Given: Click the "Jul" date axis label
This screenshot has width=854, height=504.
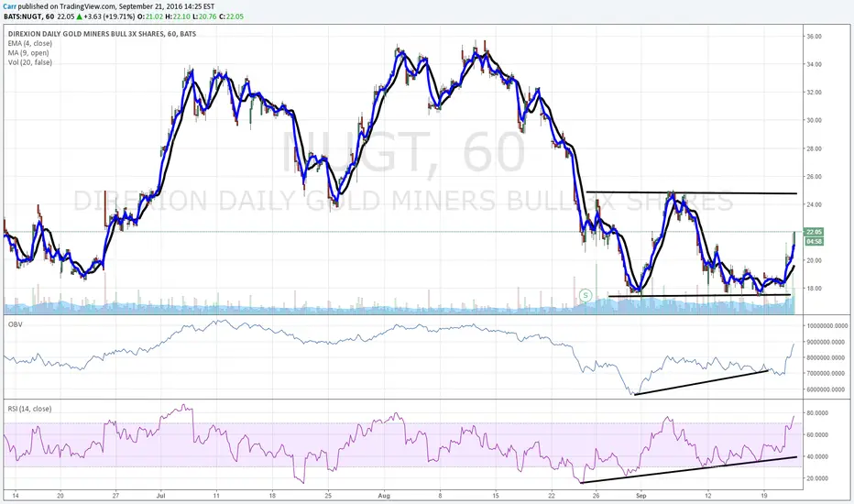Looking at the screenshot, I should tap(160, 496).
